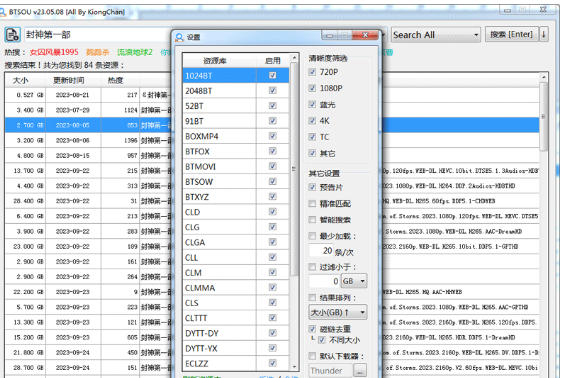Click the source list scrollbar thumb
The image size is (563, 378).
click(x=294, y=169)
